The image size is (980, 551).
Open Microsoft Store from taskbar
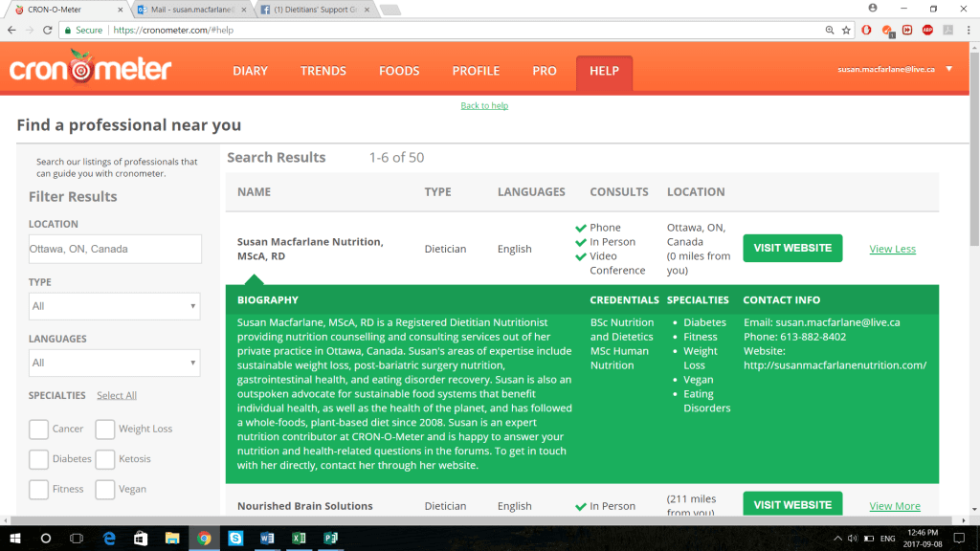click(141, 538)
